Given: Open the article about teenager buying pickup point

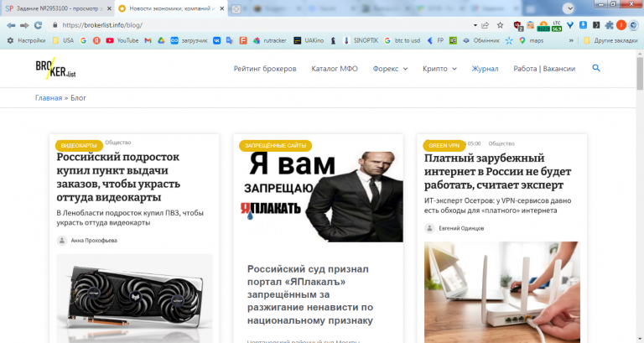Looking at the screenshot, I should (118, 177).
